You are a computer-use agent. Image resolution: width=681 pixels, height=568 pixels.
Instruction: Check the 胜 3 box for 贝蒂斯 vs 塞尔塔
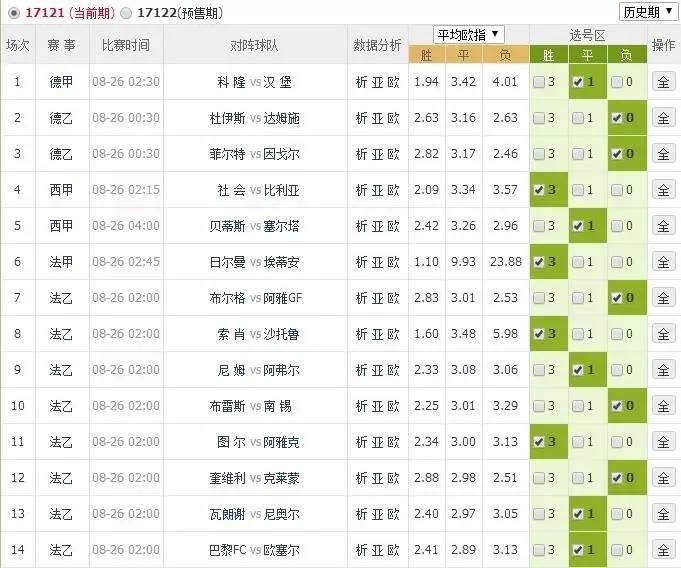coord(539,226)
